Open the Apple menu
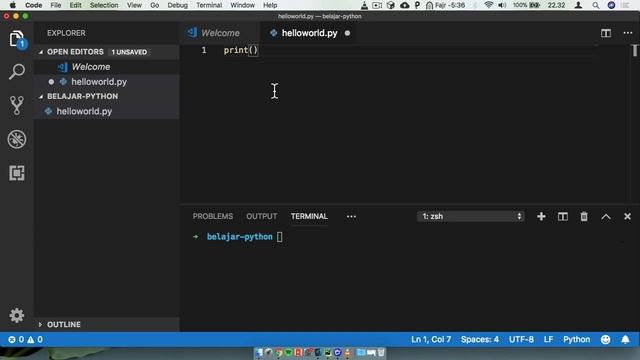Viewport: 640px width, 360px height. (x=13, y=5)
